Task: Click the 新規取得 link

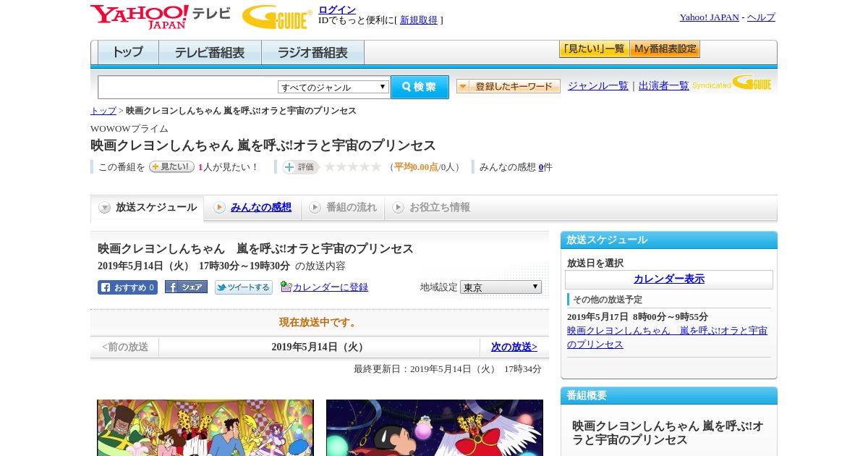Action: tap(419, 20)
